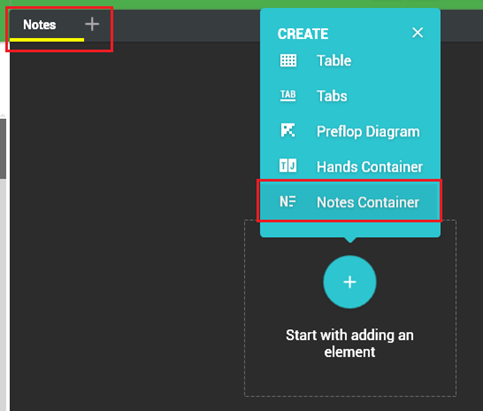Click the Notes Container N icon
The width and height of the screenshot is (483, 411).
(288, 201)
